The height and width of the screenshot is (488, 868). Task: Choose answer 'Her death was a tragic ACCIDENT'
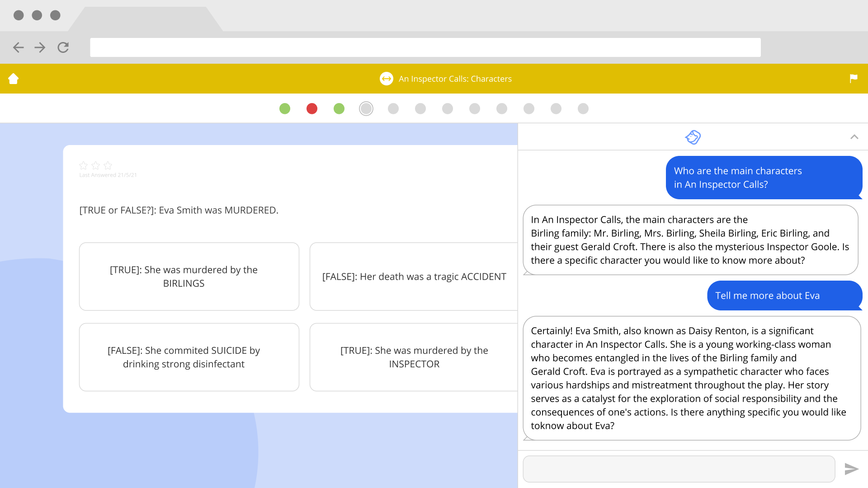(414, 277)
